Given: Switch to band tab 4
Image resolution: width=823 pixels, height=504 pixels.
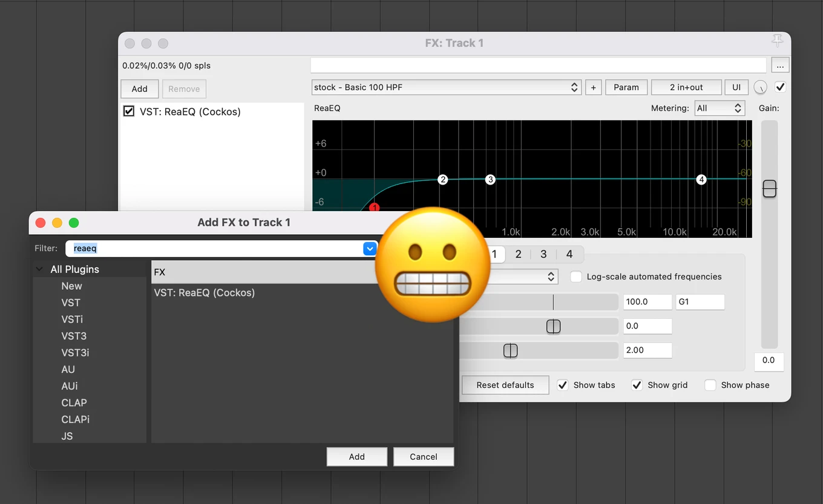Looking at the screenshot, I should click(569, 254).
